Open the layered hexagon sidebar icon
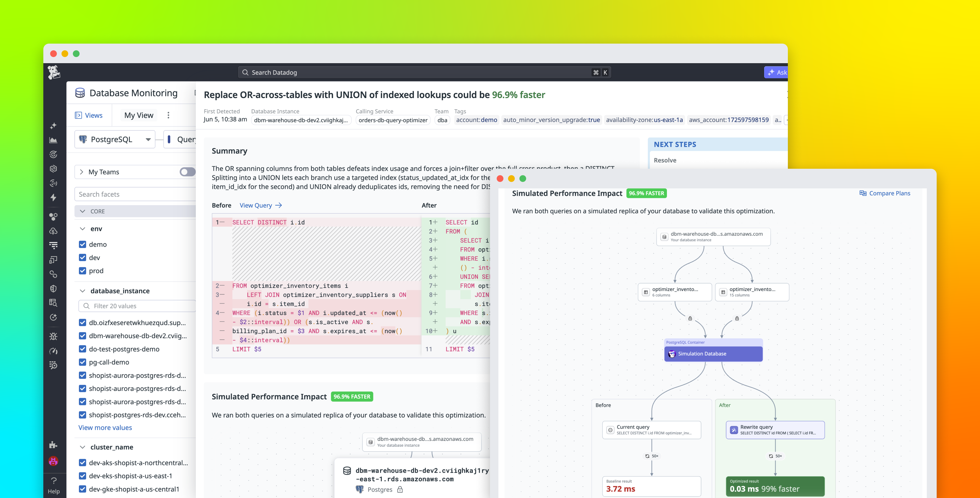 pyautogui.click(x=54, y=169)
